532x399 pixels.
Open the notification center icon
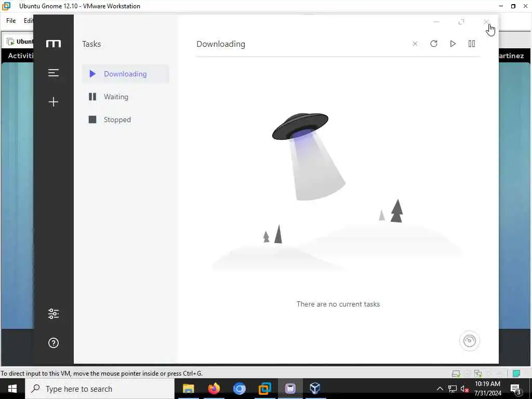[516, 389]
